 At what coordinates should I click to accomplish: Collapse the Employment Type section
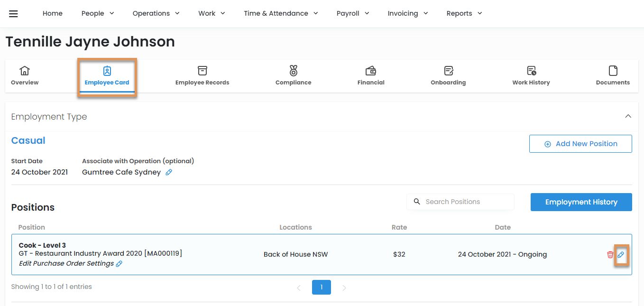click(x=628, y=116)
